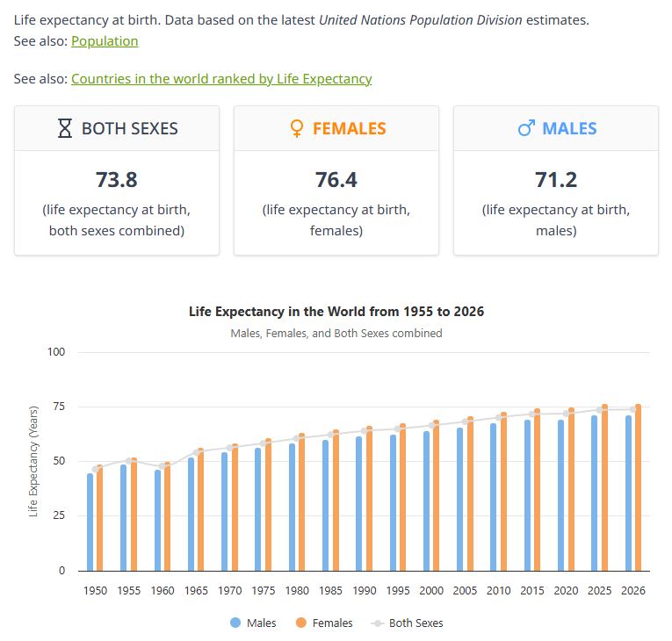Screen dimensions: 672x641
Task: Toggle the Males series in chart legend
Action: click(x=261, y=623)
